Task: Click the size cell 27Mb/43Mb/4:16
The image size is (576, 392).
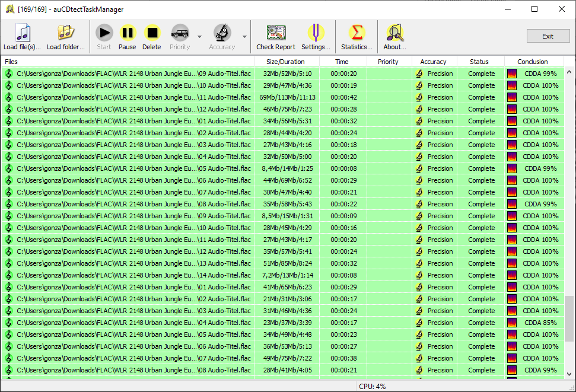Action: click(x=287, y=145)
